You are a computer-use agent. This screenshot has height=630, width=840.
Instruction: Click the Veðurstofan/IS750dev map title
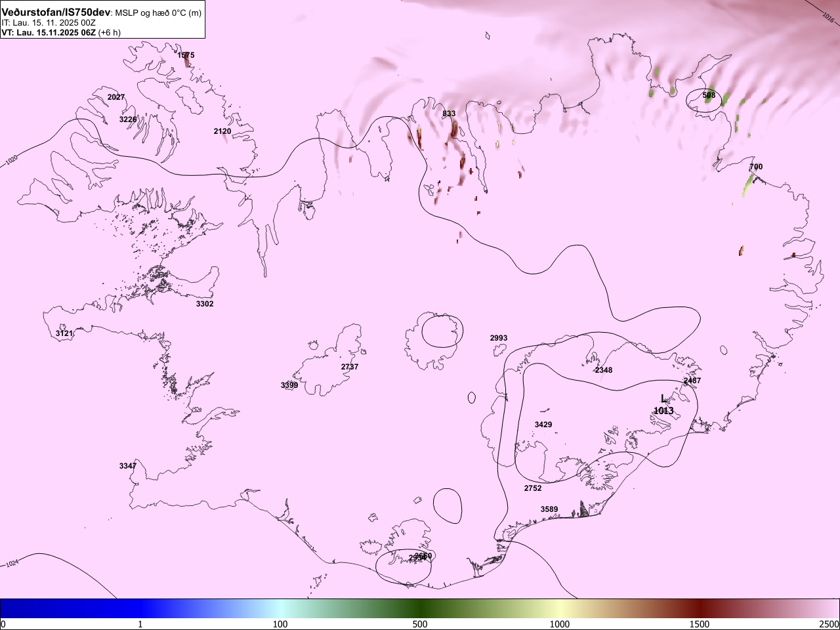[x=57, y=12]
